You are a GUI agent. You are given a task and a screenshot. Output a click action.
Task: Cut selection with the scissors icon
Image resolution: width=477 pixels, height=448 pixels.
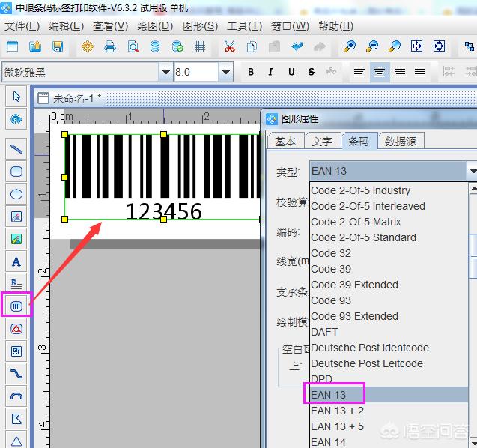[230, 46]
